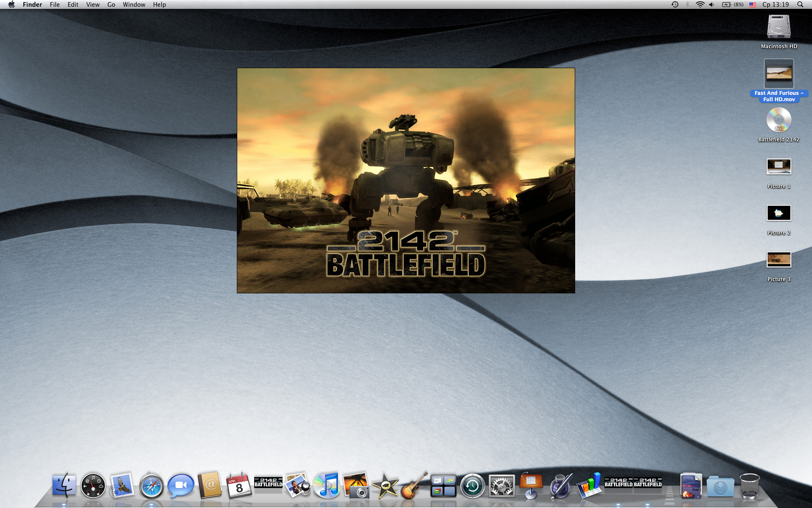Launch Battlefield 2142 icon beside iCal
The image size is (812, 508).
pyautogui.click(x=268, y=483)
